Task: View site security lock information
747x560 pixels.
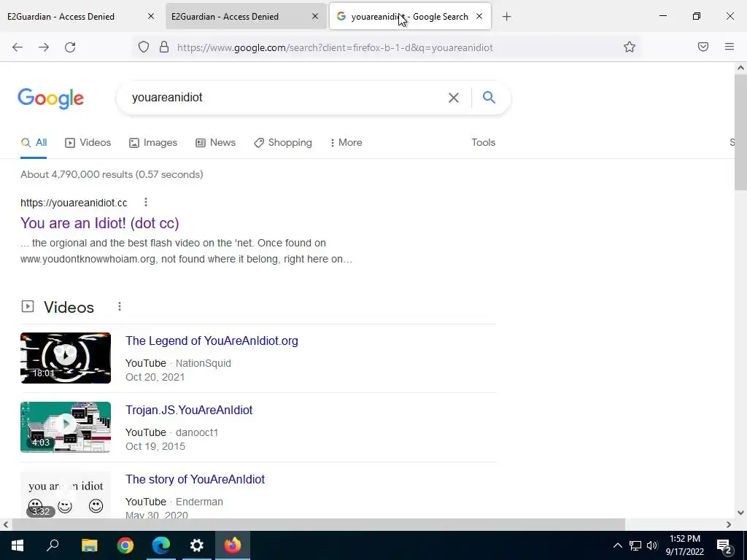Action: point(164,47)
